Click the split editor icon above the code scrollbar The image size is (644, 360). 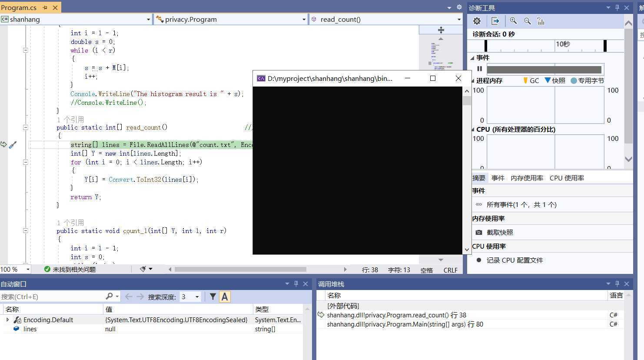[x=441, y=30]
